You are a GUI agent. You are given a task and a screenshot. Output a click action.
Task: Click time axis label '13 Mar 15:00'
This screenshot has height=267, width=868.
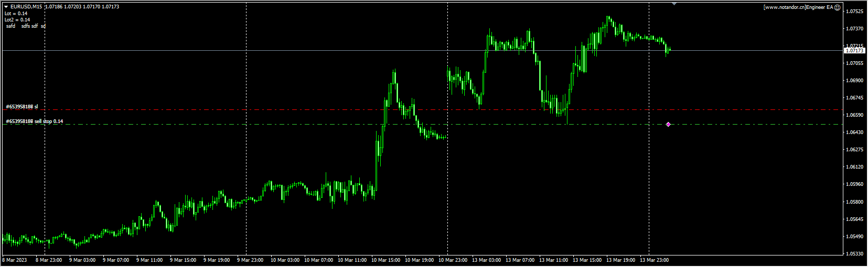pos(587,260)
